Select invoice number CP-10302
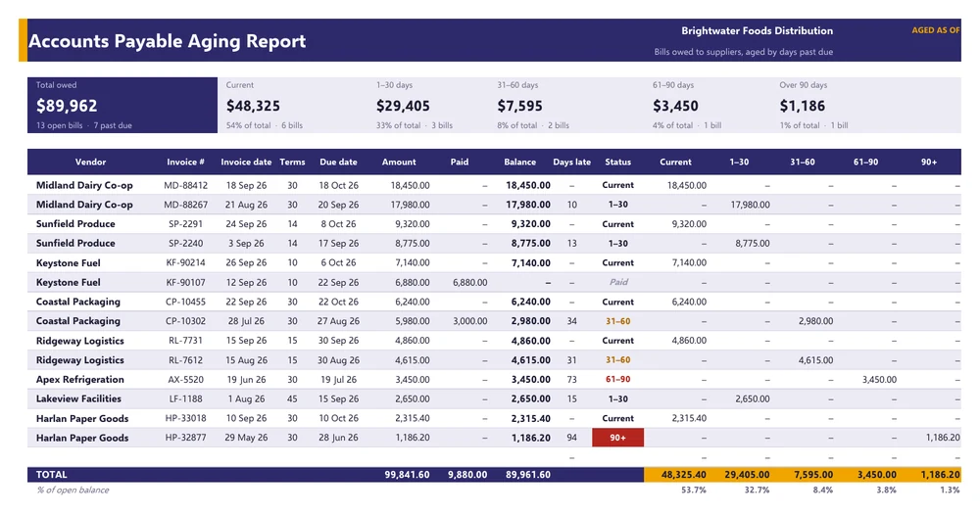The height and width of the screenshot is (514, 980). [x=185, y=321]
